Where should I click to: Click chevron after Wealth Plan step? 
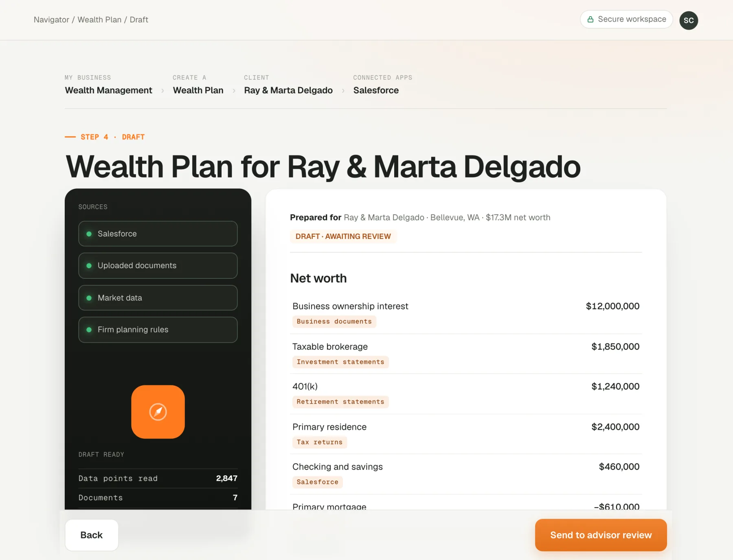(234, 91)
